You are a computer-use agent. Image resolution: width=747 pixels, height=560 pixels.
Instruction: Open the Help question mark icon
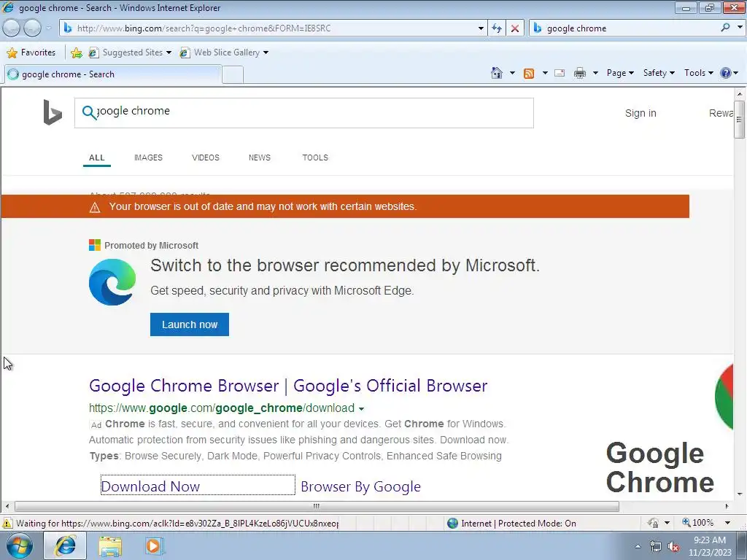pos(726,73)
